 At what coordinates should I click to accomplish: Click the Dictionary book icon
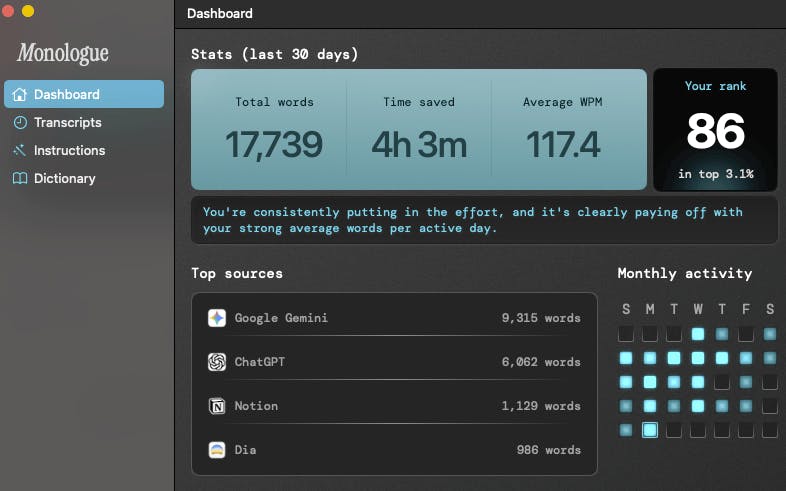coord(20,178)
